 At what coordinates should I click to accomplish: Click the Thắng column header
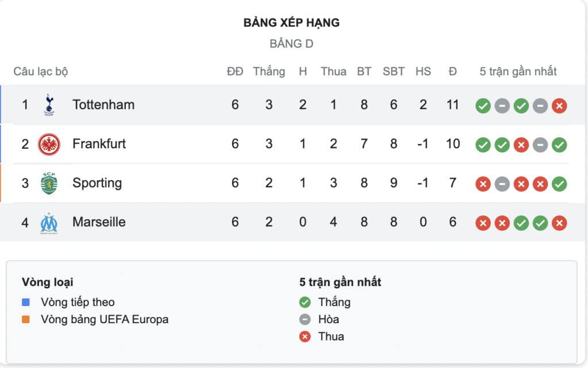[x=269, y=71]
